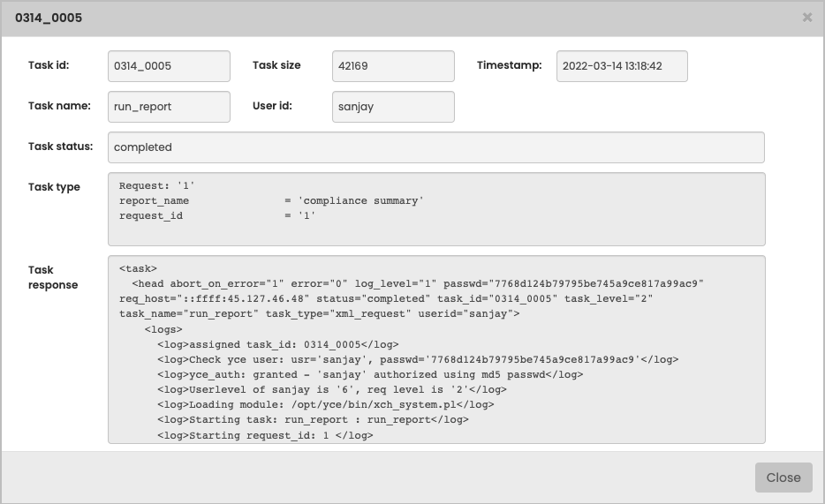Click the 'Task id:' label
This screenshot has height=504, width=825.
click(49, 65)
